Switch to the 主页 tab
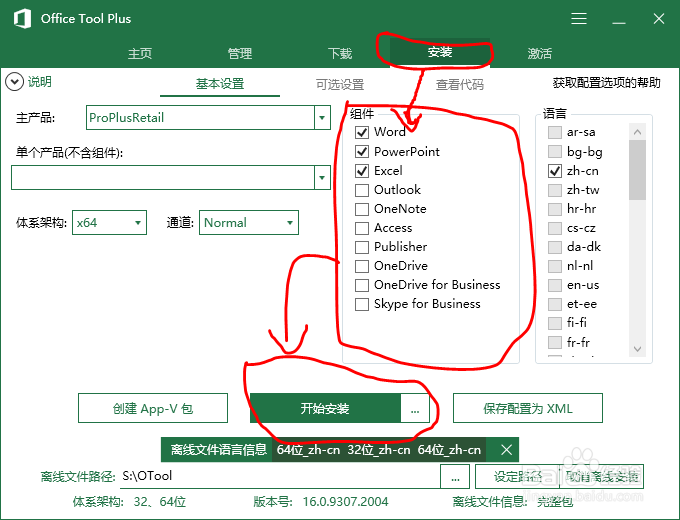Image resolution: width=680 pixels, height=520 pixels. click(x=140, y=53)
